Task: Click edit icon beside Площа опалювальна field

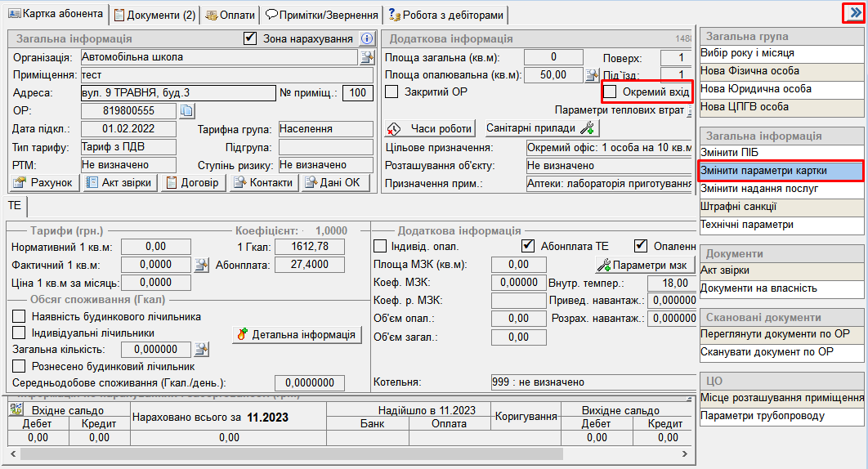Action: click(593, 75)
